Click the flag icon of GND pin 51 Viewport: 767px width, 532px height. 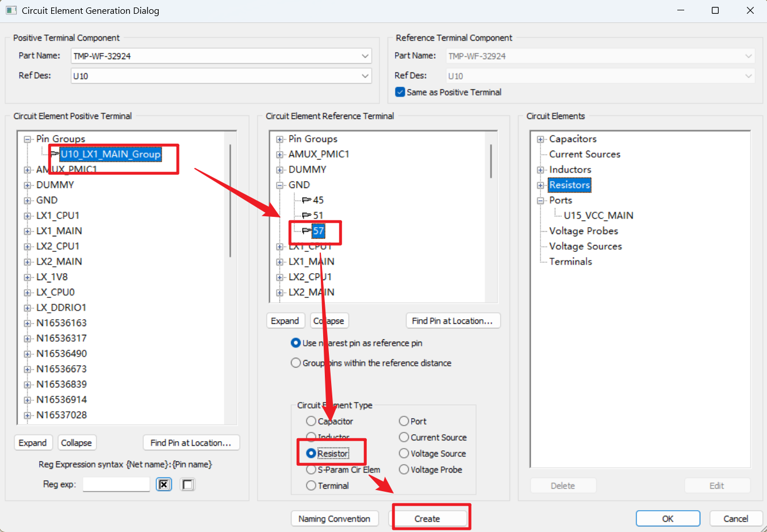click(x=306, y=216)
